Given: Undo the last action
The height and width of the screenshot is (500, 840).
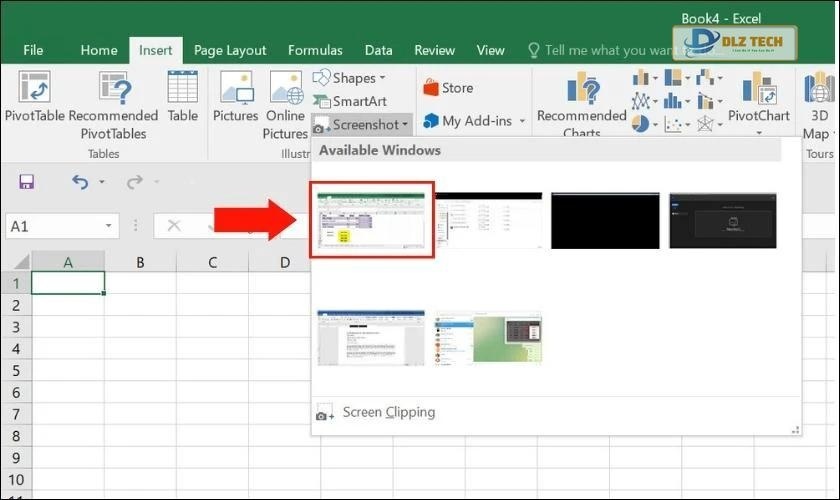Looking at the screenshot, I should (x=80, y=182).
